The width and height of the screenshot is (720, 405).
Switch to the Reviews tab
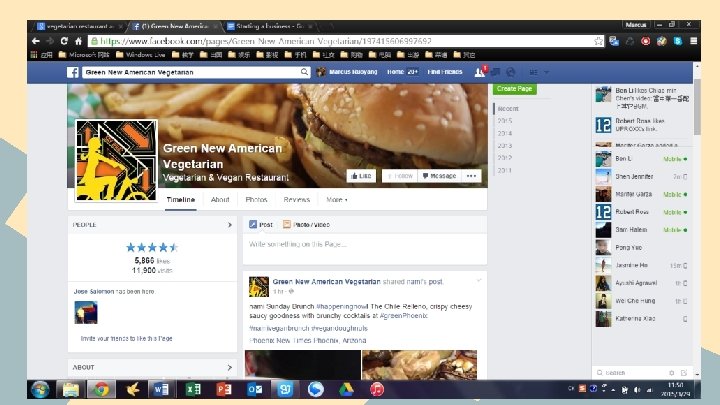[x=297, y=200]
